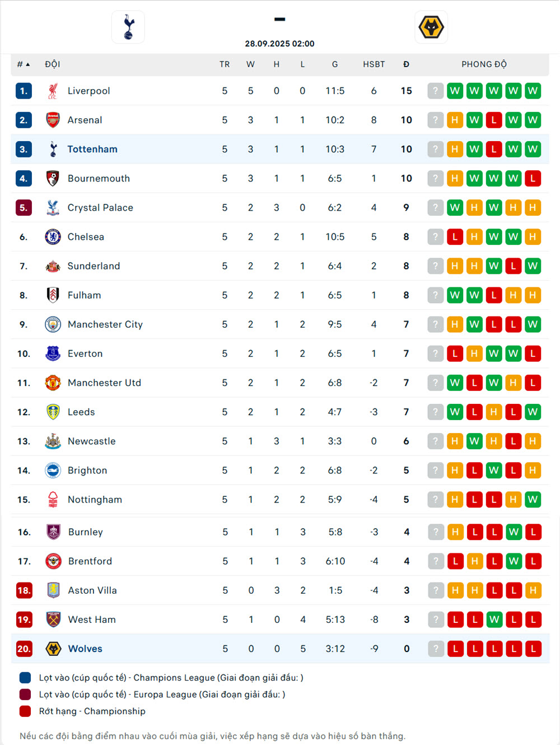This screenshot has height=745, width=560.
Task: Click the Newcastle club badge
Action: point(53,441)
